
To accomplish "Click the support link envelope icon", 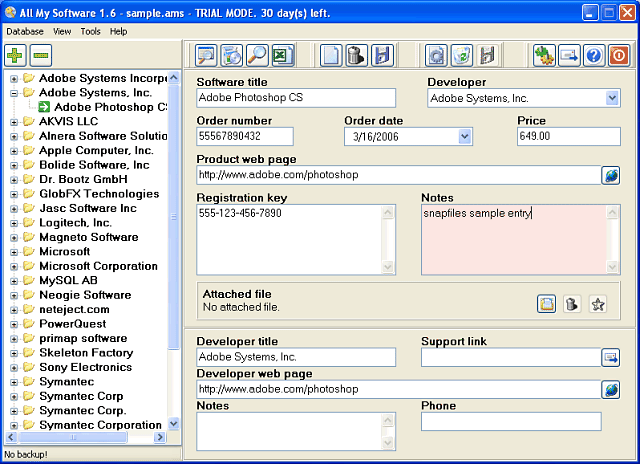I will [x=611, y=358].
